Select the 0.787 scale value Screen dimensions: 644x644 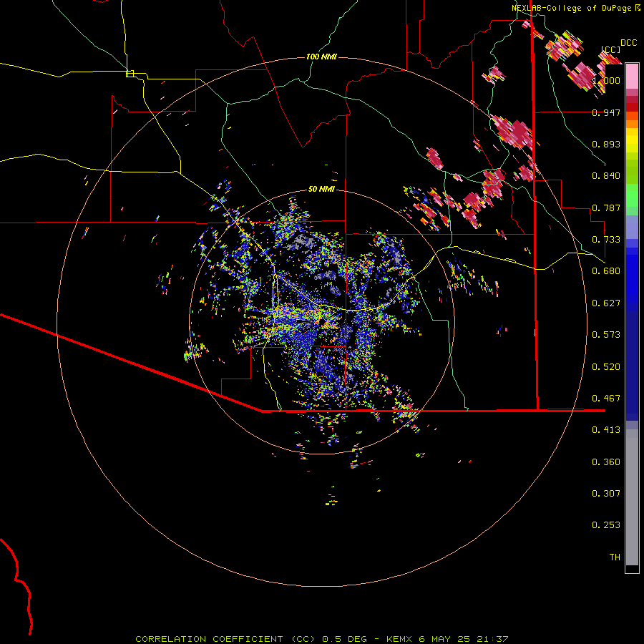tap(606, 208)
